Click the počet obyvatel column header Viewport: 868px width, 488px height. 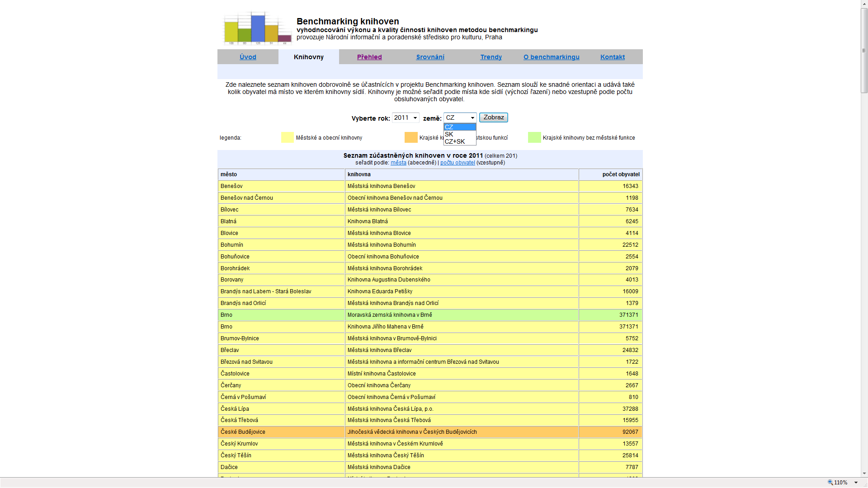pos(610,174)
